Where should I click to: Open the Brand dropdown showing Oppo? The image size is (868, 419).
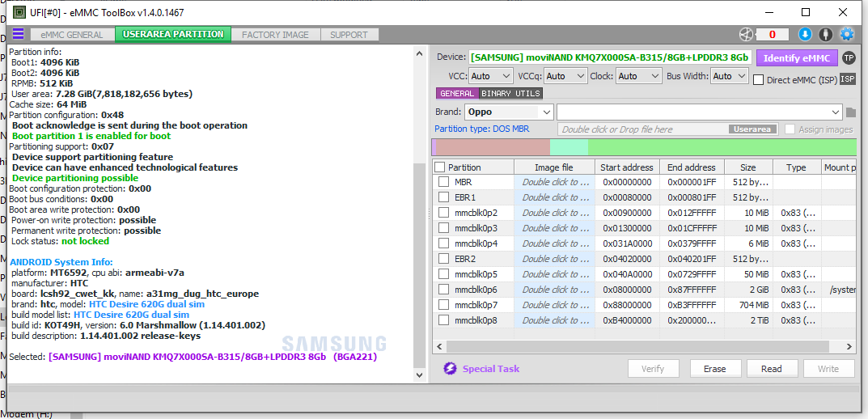[x=509, y=112]
